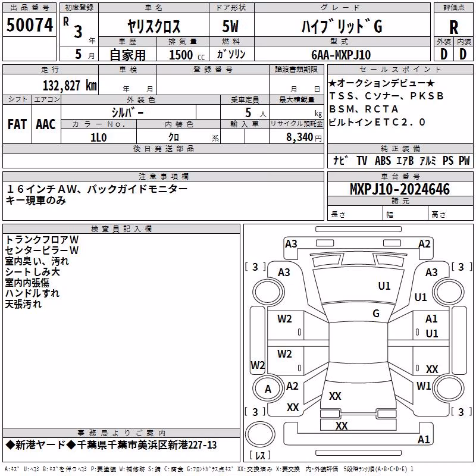The width and height of the screenshot is (476, 476).
Task: Click the 検査員記入欄 header
Action: (121, 229)
